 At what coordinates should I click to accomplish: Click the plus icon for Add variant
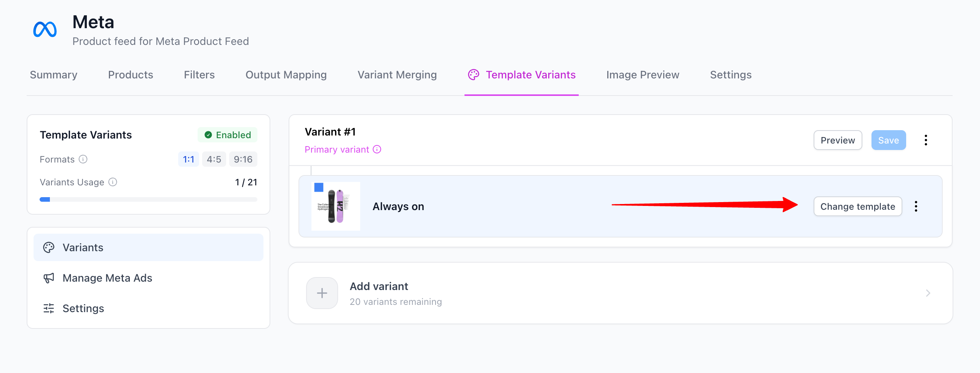point(322,293)
